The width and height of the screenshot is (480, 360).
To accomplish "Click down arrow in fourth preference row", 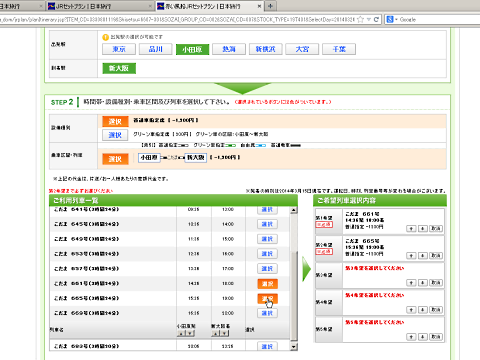I will [423, 310].
